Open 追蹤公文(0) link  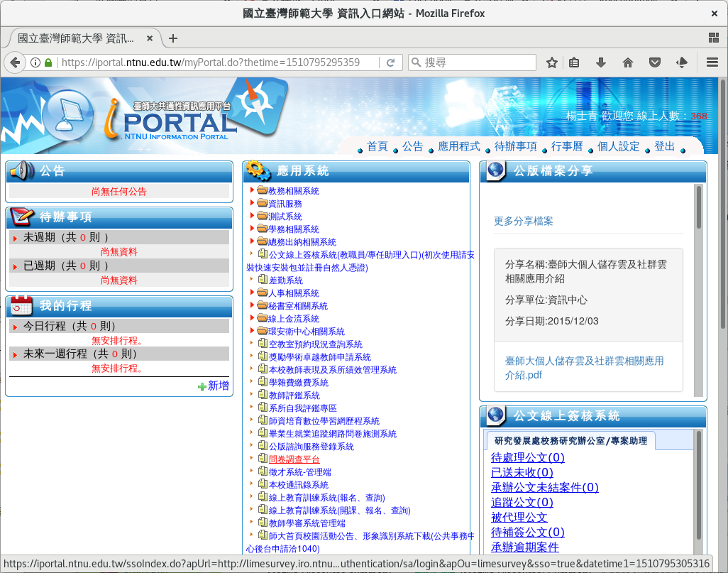click(522, 502)
